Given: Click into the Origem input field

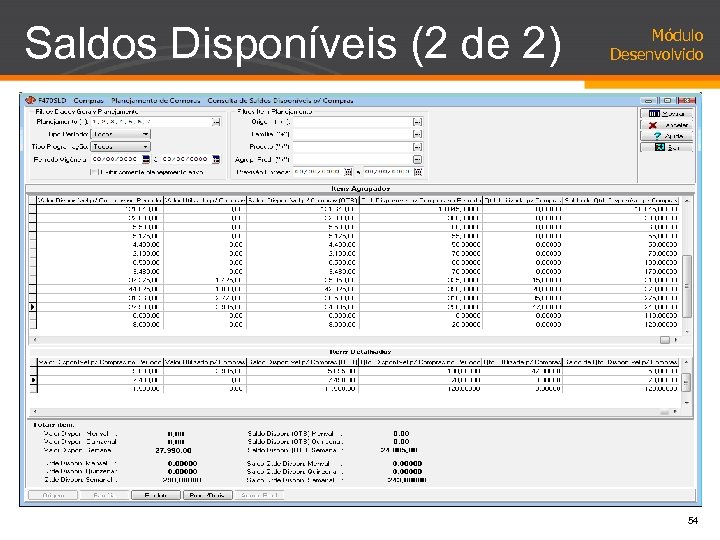Looking at the screenshot, I should (x=353, y=122).
